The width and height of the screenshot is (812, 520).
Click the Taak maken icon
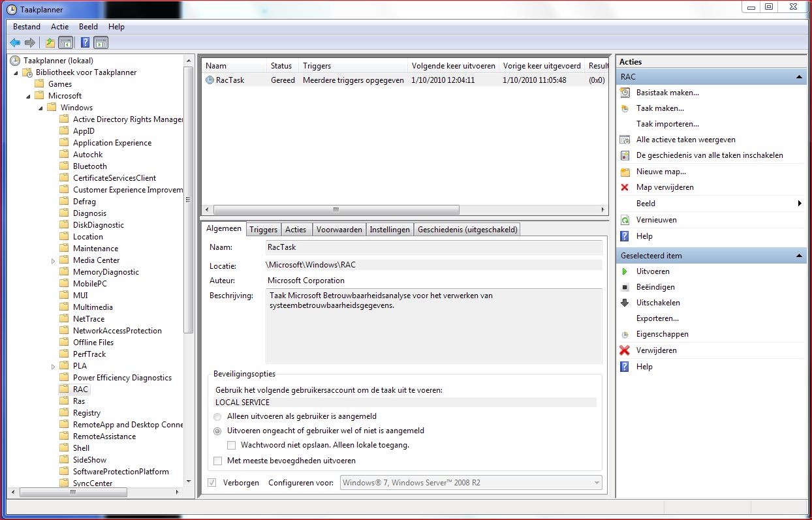click(x=625, y=108)
